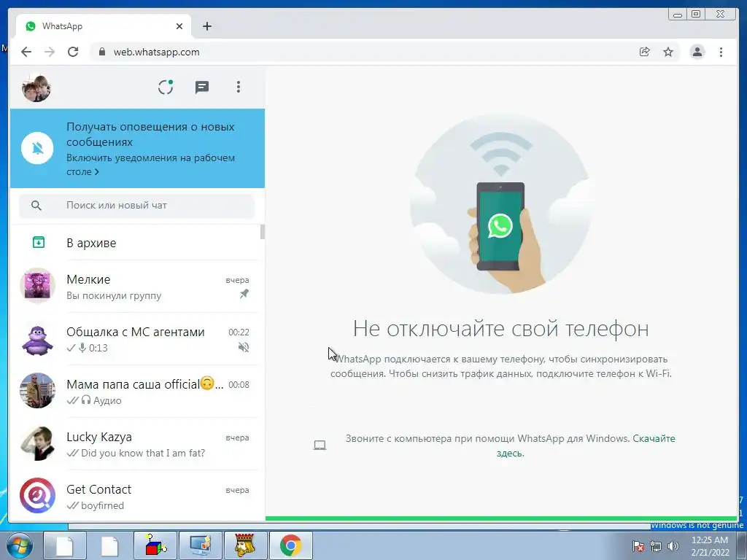Enable desktop notifications link in banner
Image resolution: width=747 pixels, height=560 pixels.
pyautogui.click(x=150, y=164)
